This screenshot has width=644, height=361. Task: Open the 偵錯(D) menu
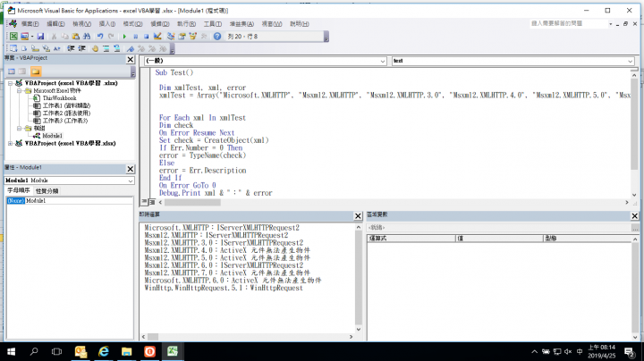click(160, 24)
